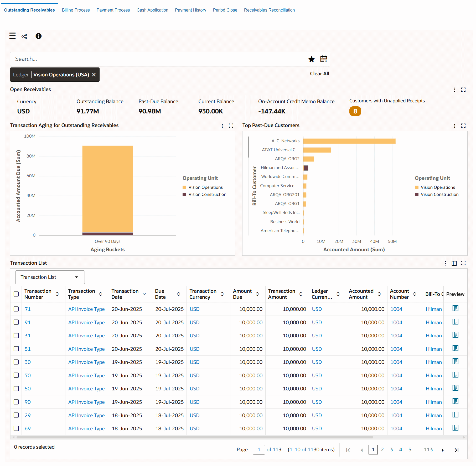Sort by Due Date column
The width and height of the screenshot is (476, 466).
pos(179,294)
